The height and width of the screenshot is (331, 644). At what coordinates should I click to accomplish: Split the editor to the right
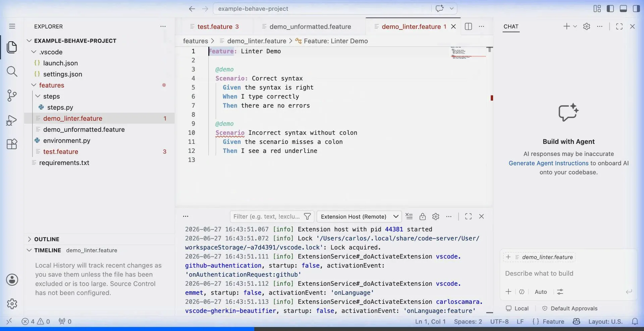[469, 26]
